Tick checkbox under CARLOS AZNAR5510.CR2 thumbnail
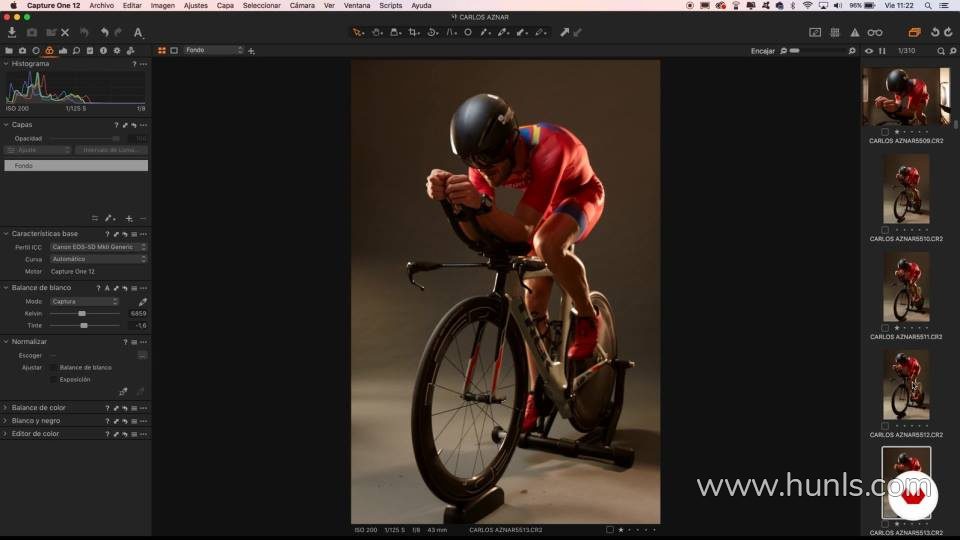This screenshot has width=960, height=540. 885,230
